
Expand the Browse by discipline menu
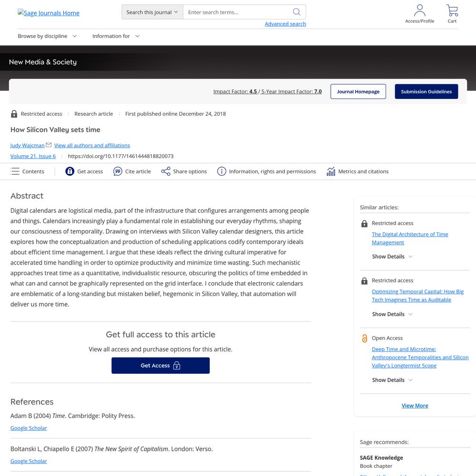point(47,36)
